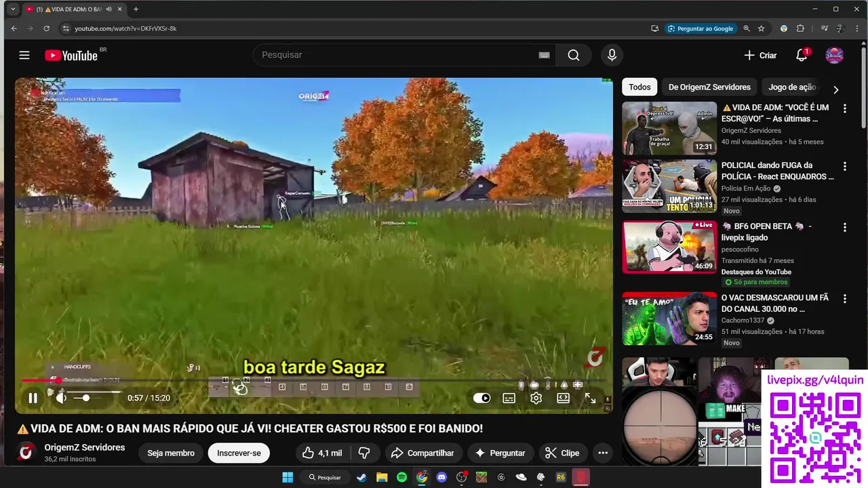The image size is (868, 488).
Task: Click pescocofino channel name
Action: (x=740, y=249)
